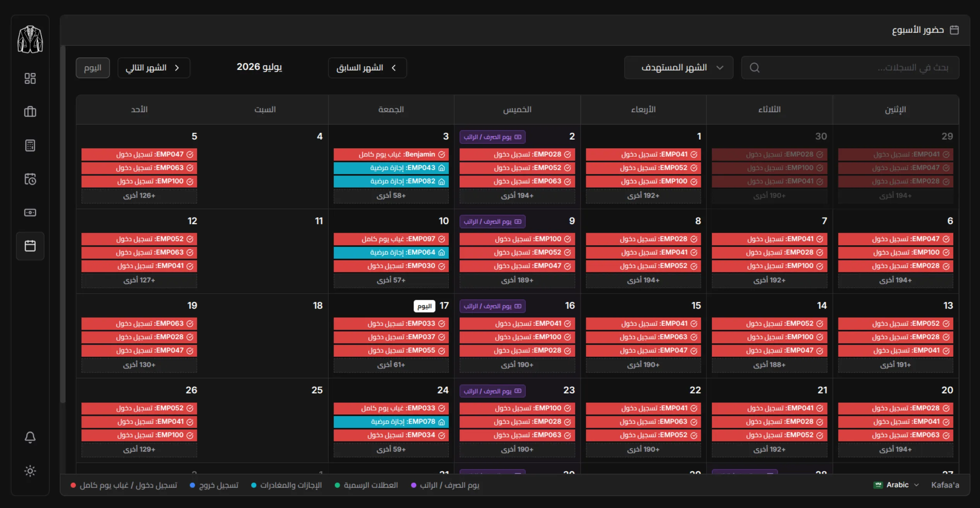Click the payday badge on day 2
Image resolution: width=980 pixels, height=508 pixels.
[x=493, y=137]
